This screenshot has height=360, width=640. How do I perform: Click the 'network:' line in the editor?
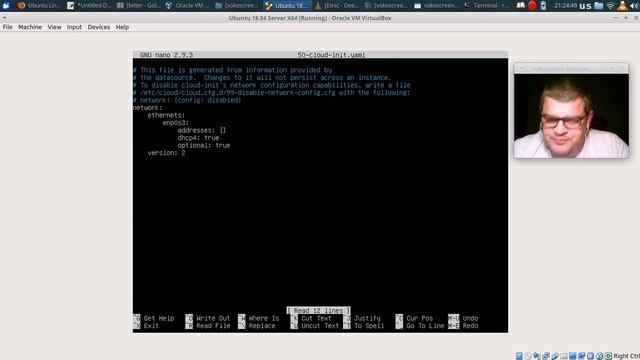[147, 108]
